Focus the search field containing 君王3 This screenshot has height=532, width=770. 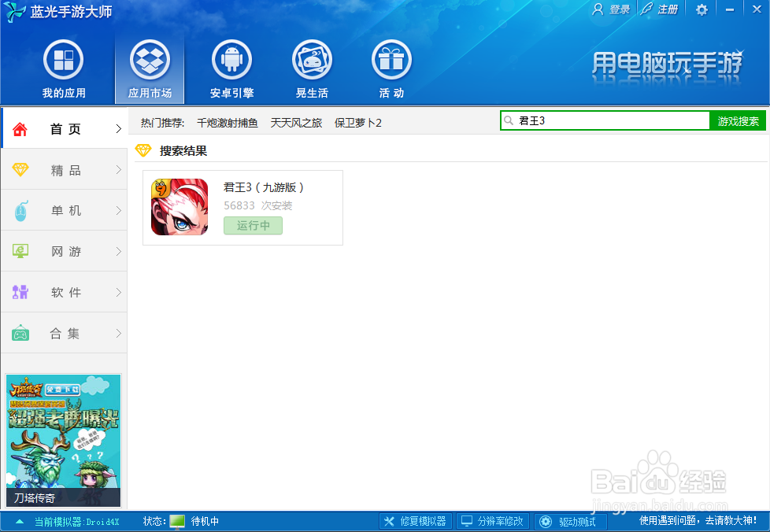point(605,120)
